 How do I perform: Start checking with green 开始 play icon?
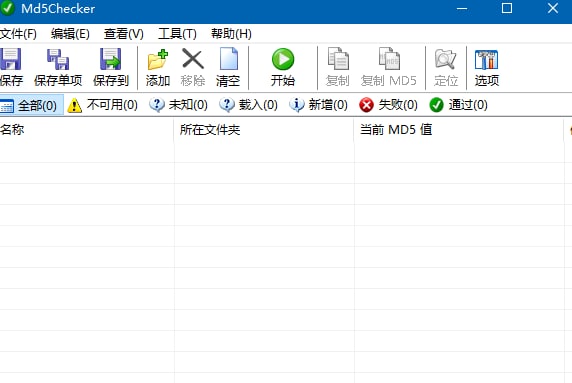pos(283,59)
